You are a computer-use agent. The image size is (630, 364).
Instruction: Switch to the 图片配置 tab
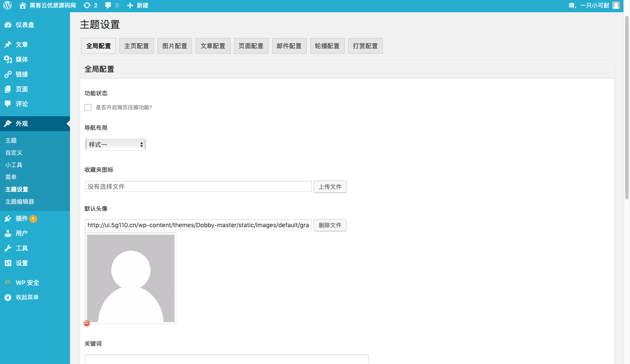point(175,46)
